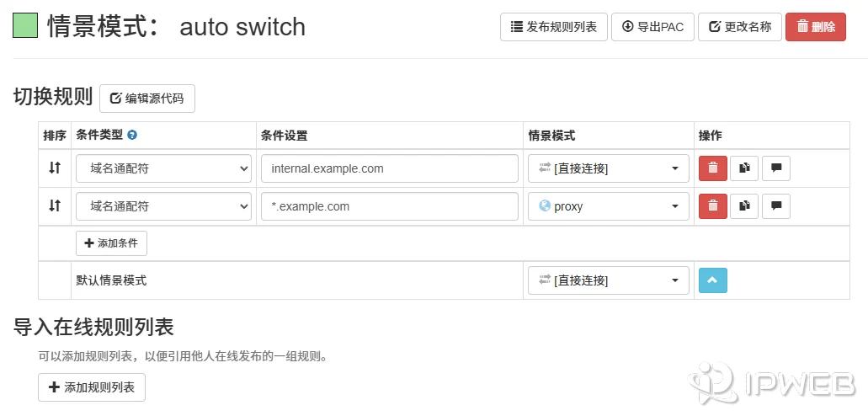Duplicate the *.example.com rule
Viewport: 868px width, 416px height.
click(x=744, y=206)
